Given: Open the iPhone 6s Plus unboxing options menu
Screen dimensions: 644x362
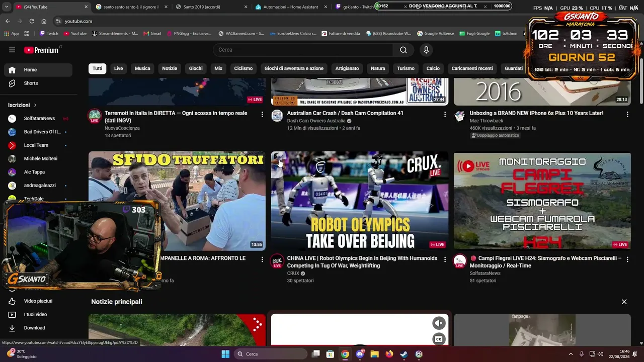Looking at the screenshot, I should (627, 115).
